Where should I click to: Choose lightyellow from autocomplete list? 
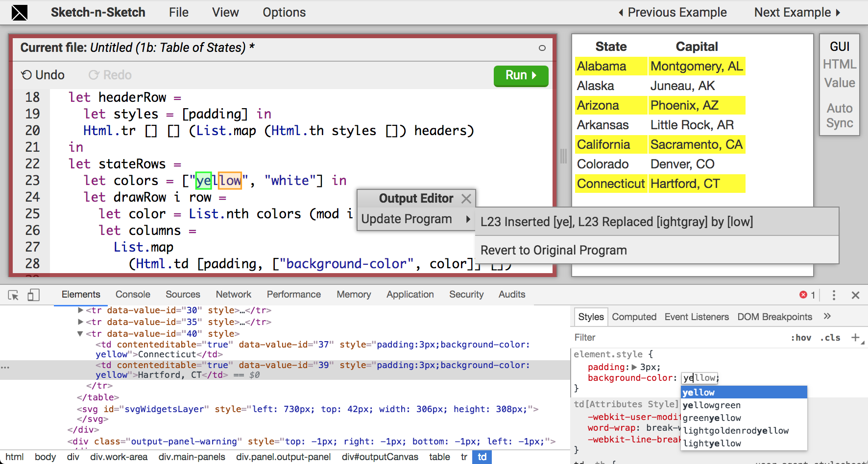(744, 443)
